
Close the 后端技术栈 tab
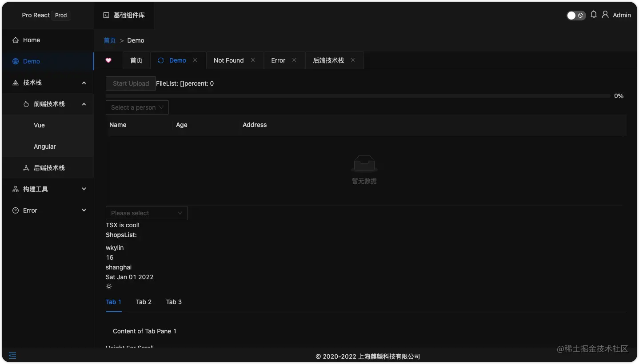353,60
